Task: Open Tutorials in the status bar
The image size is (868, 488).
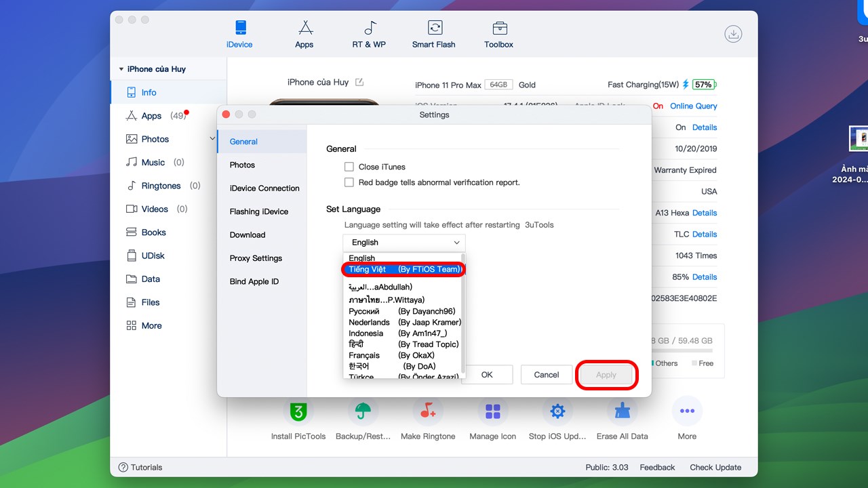Action: [x=140, y=468]
